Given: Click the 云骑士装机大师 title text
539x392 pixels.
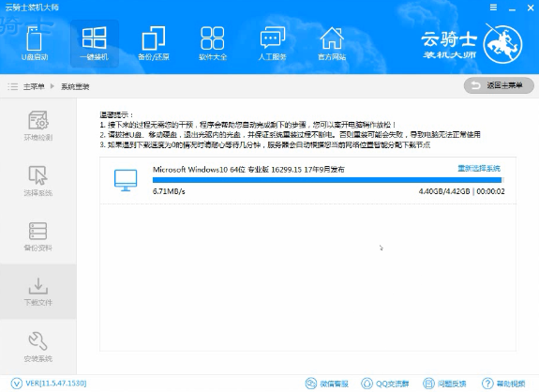Looking at the screenshot, I should pos(32,8).
